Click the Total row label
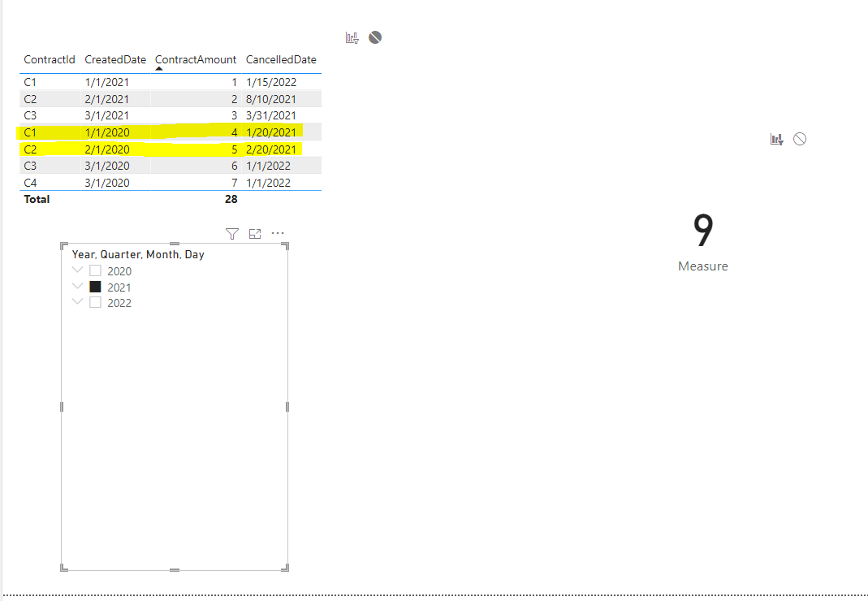868x601 pixels. [37, 200]
